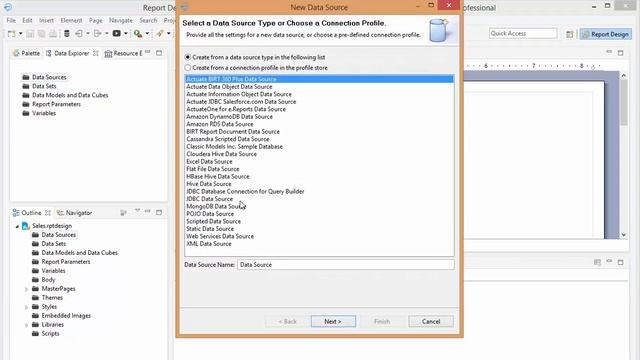Open the File menu
Image resolution: width=640 pixels, height=360 pixels.
tap(11, 20)
